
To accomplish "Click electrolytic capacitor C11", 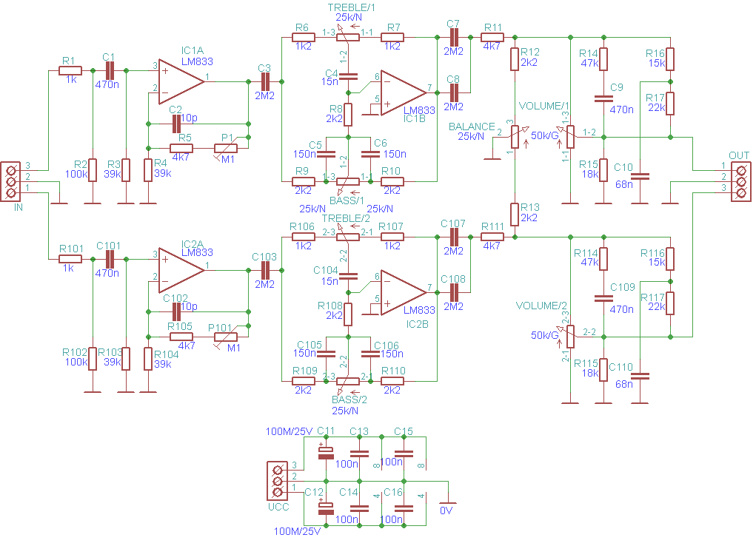I will (326, 454).
